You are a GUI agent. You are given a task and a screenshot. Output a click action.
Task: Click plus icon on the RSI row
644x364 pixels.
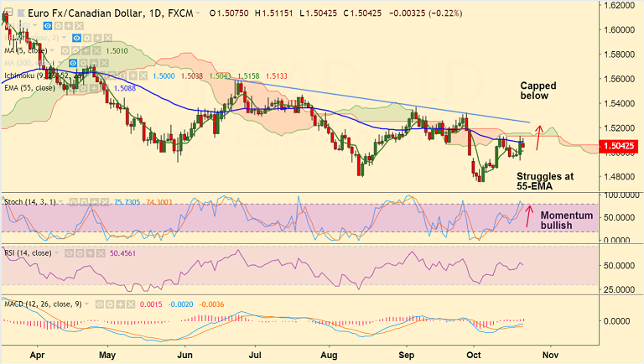coord(91,253)
